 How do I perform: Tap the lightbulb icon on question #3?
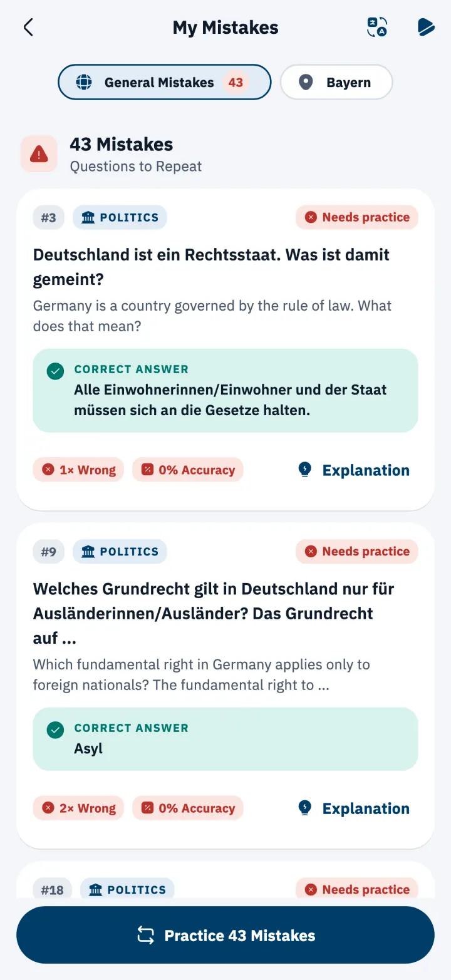305,470
